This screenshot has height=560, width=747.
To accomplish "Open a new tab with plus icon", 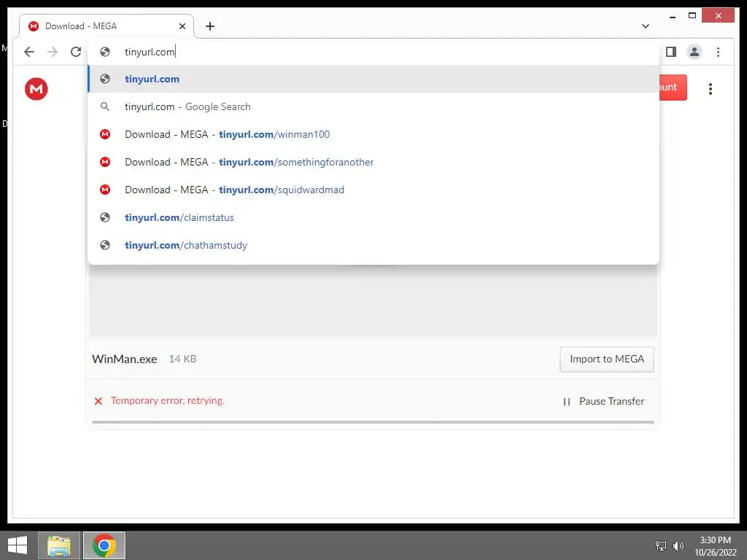I will point(210,26).
